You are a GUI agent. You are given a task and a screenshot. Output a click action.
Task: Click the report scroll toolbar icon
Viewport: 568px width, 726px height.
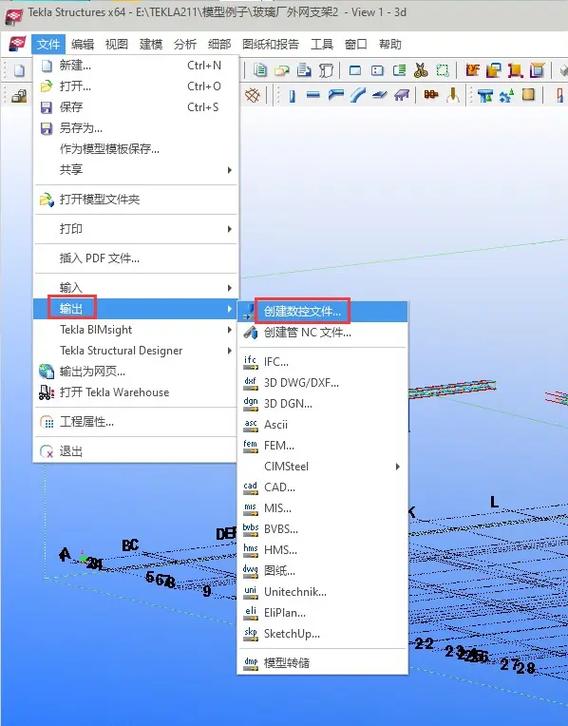click(326, 70)
